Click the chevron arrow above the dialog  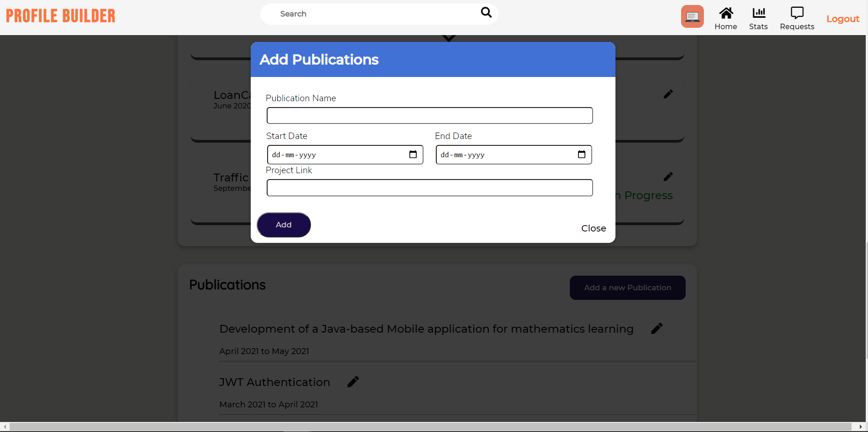click(448, 37)
